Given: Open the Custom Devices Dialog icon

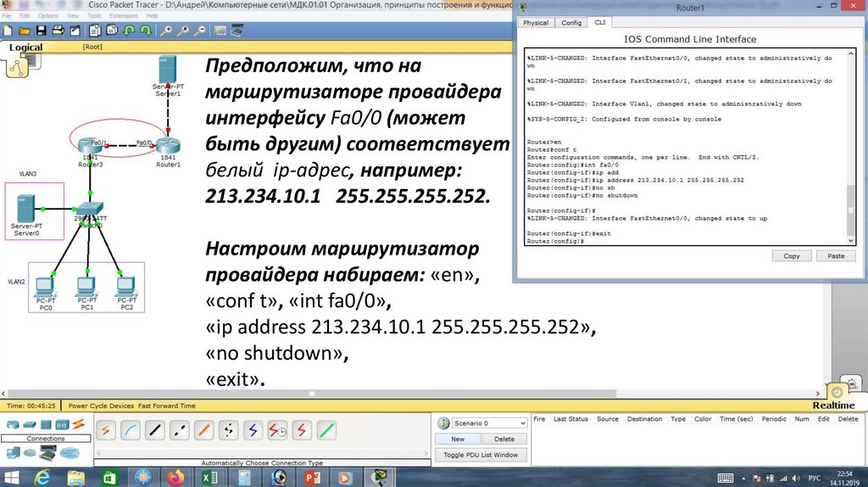Looking at the screenshot, I should click(x=237, y=31).
